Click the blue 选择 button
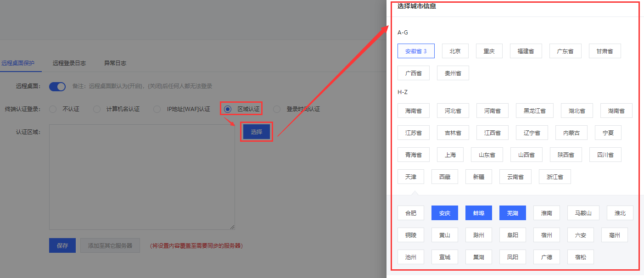644x278 pixels. (x=257, y=132)
